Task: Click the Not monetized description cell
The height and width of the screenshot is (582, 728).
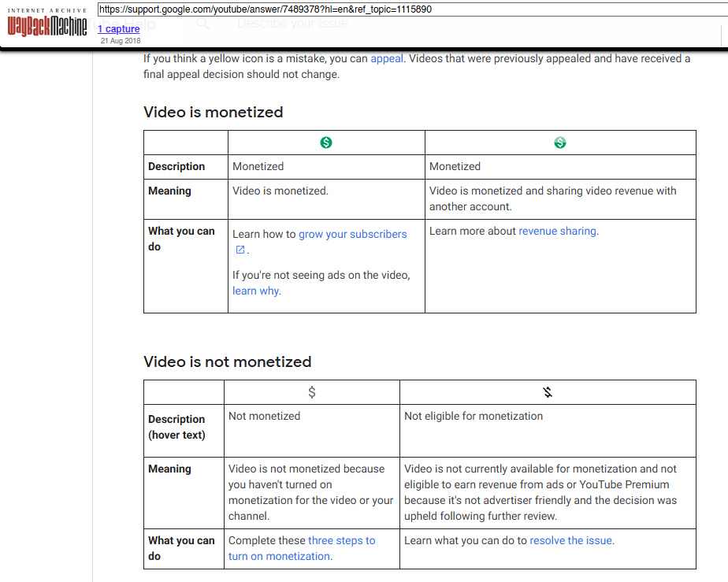Action: point(312,431)
